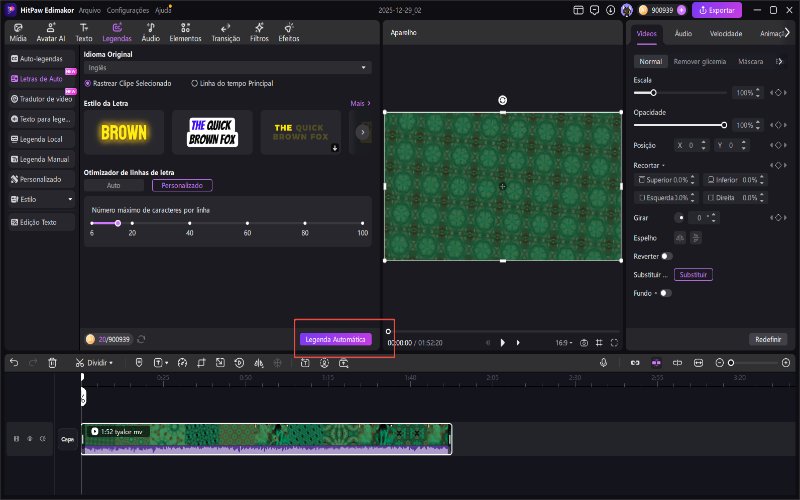Enable the Fundo toggle switch

[664, 293]
